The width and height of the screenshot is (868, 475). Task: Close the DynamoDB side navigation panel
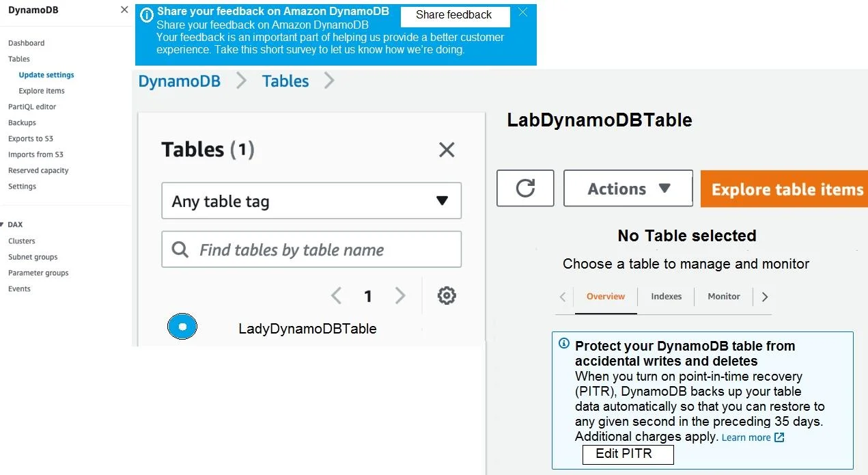tap(124, 10)
